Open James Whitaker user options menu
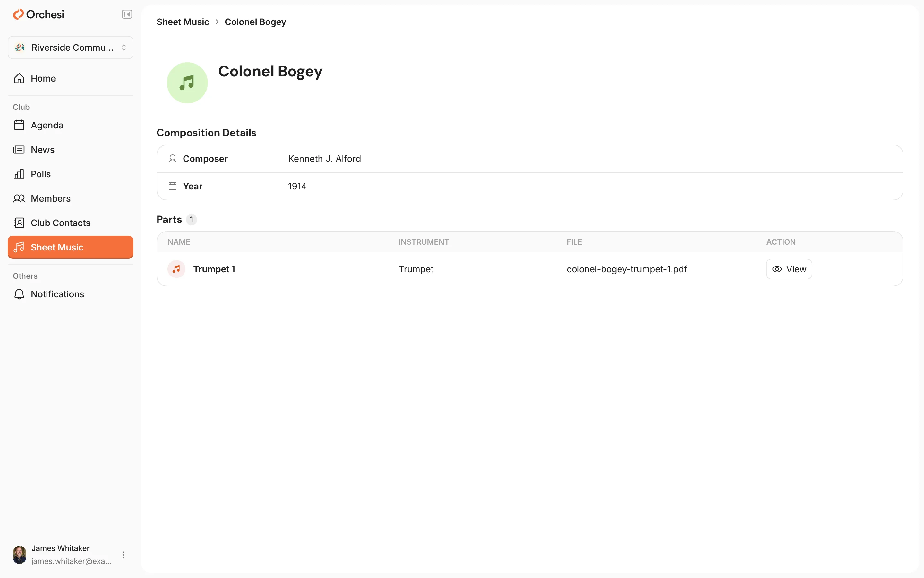The height and width of the screenshot is (578, 924). (123, 555)
